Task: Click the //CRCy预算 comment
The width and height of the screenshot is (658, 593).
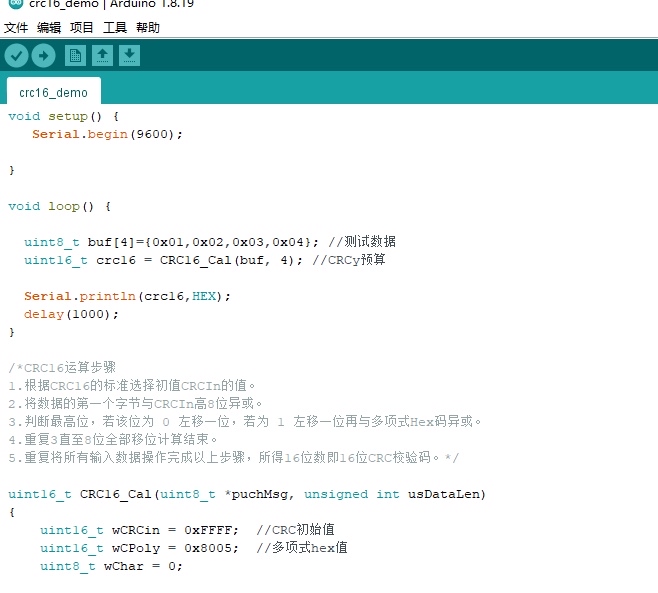Action: [349, 260]
